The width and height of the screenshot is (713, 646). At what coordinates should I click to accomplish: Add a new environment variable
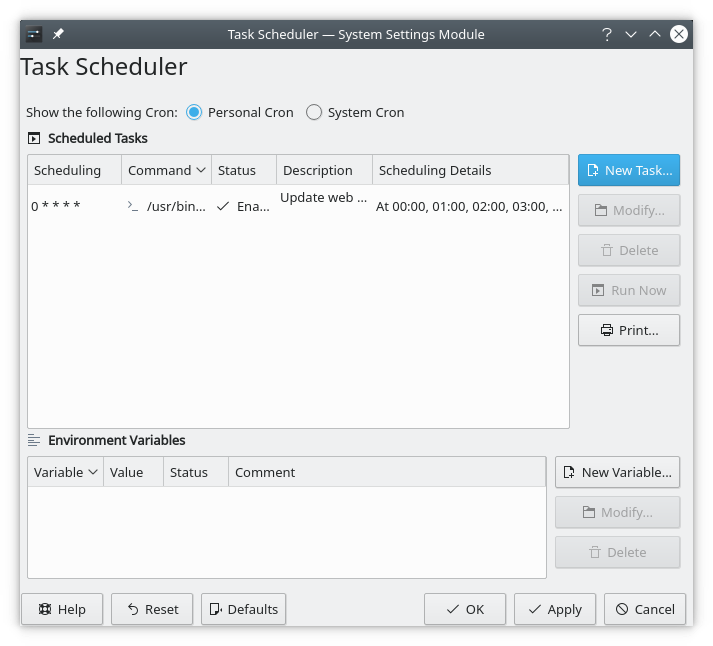pos(617,472)
